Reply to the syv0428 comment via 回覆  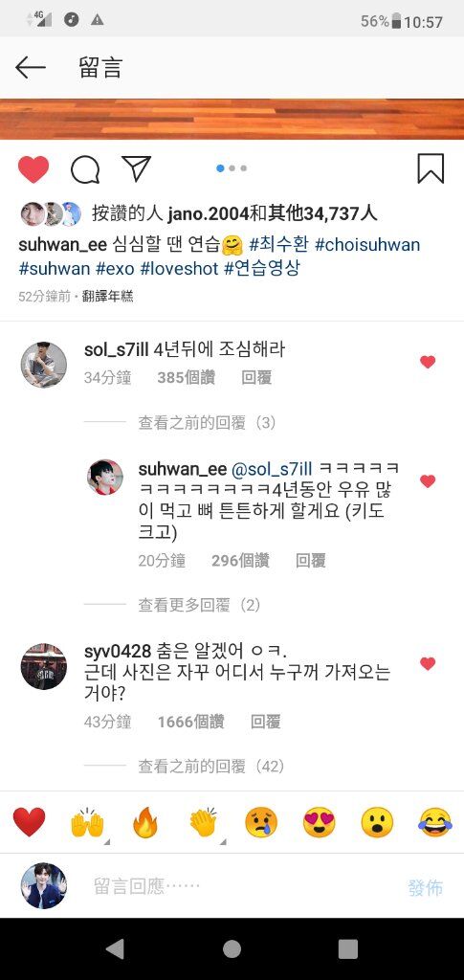[x=265, y=722]
